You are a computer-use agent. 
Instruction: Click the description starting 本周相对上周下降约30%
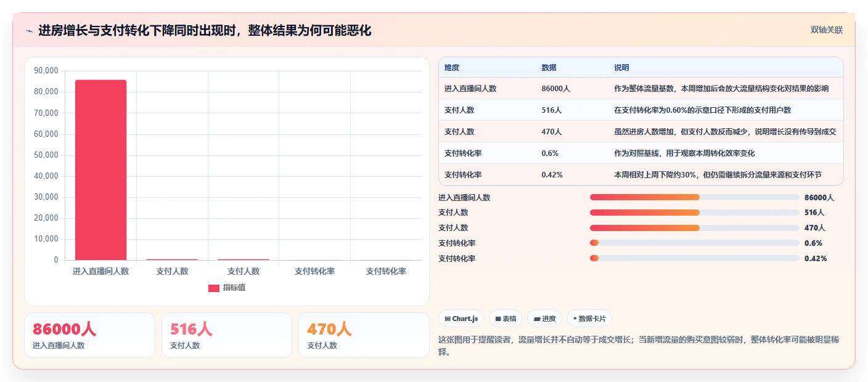(718, 174)
